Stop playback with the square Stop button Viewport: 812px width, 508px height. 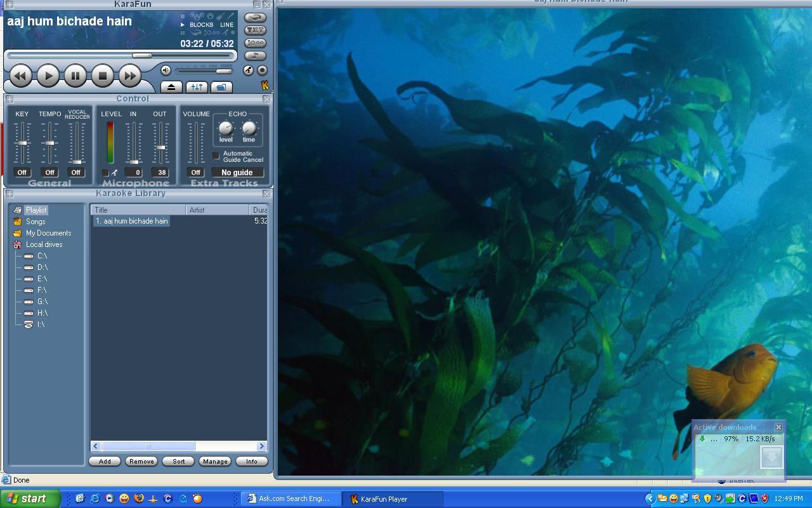pos(102,76)
